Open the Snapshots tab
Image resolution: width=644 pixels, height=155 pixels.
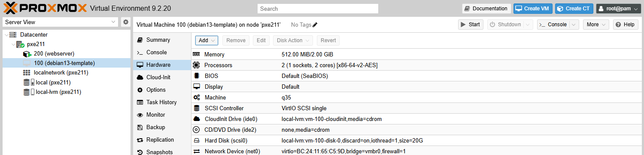coord(162,152)
